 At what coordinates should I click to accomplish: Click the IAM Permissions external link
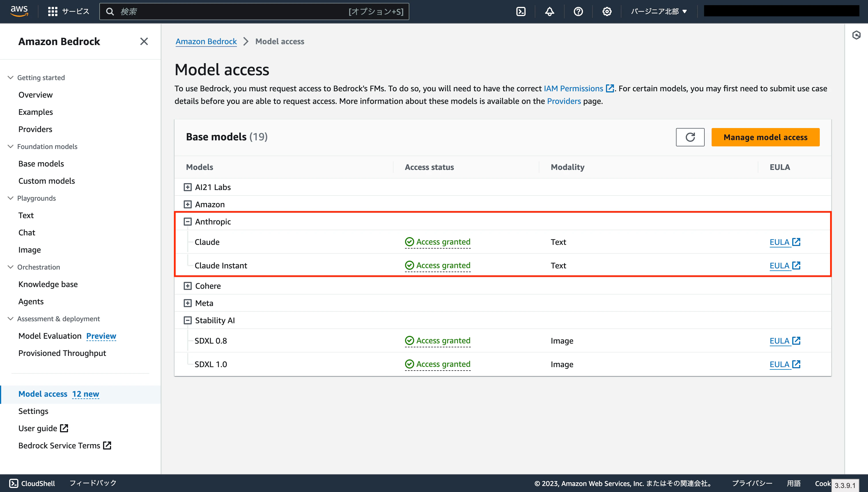[579, 88]
